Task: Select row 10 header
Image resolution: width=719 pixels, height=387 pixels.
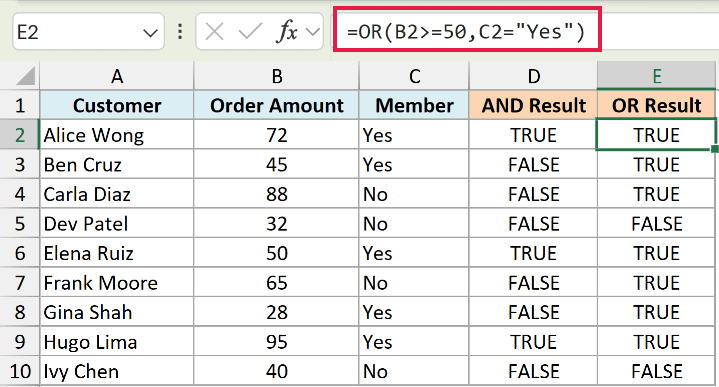Action: 20,371
